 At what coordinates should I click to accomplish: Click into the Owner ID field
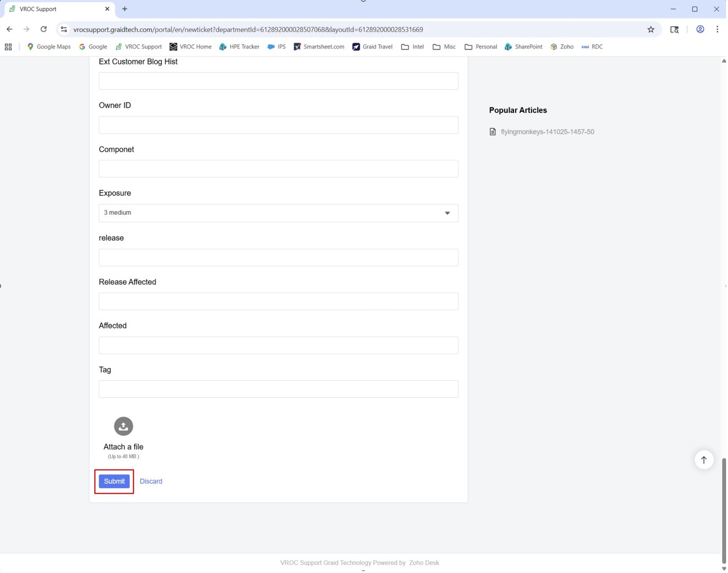tap(279, 125)
